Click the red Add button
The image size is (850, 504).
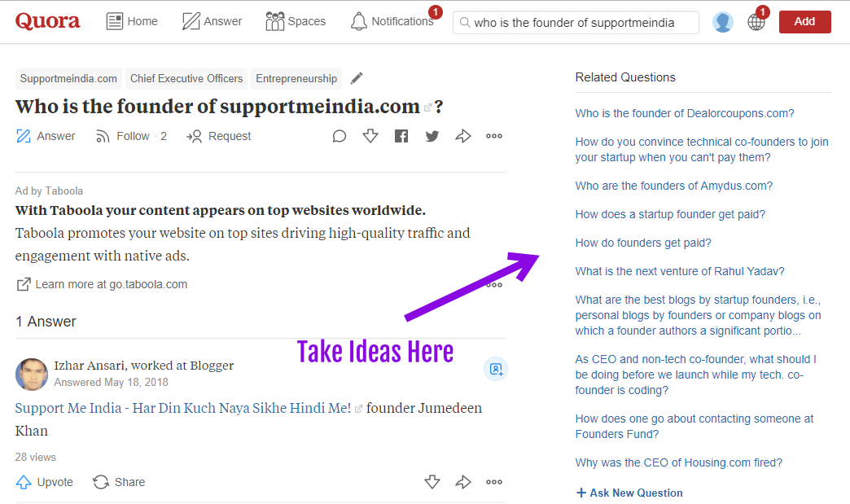tap(805, 22)
